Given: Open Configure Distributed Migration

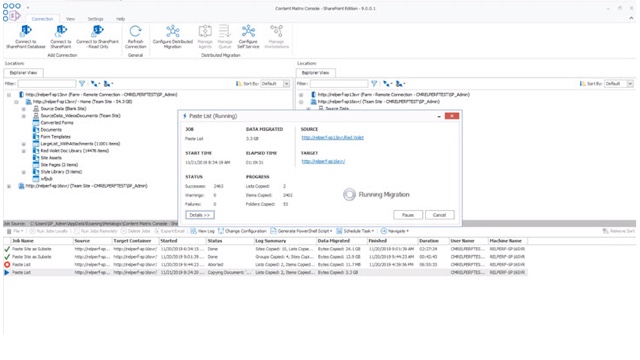Looking at the screenshot, I should coord(173,37).
